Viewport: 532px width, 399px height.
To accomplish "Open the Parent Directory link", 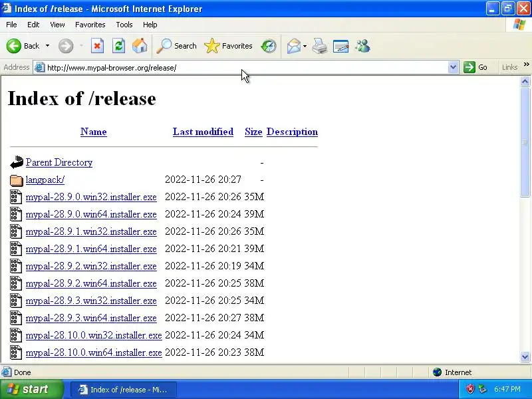I will tap(59, 162).
